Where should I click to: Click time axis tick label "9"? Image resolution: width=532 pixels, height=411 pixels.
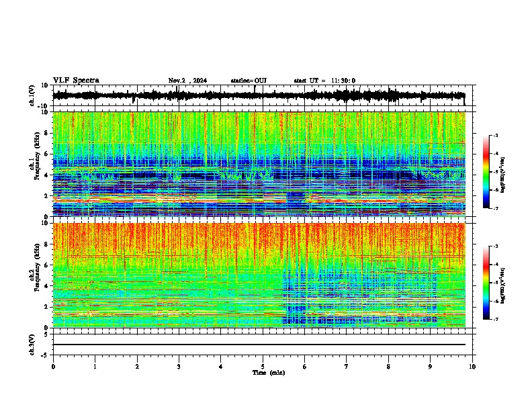click(x=430, y=367)
